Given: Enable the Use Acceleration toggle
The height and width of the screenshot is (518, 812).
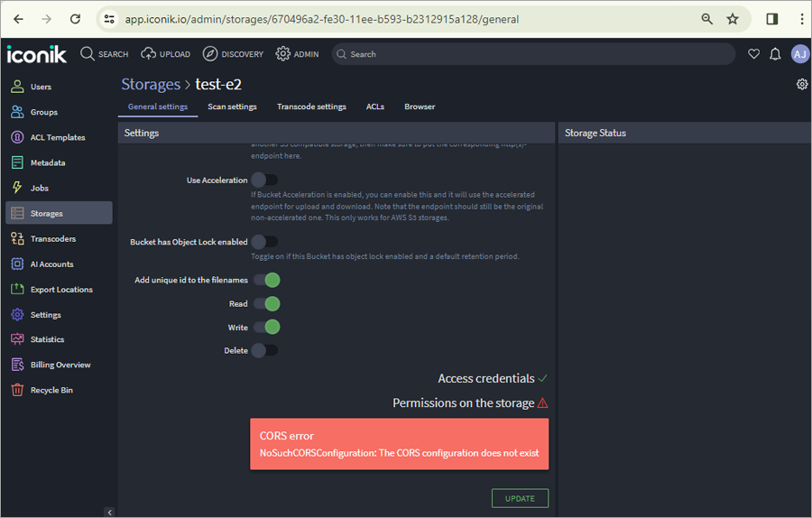Looking at the screenshot, I should click(x=264, y=180).
